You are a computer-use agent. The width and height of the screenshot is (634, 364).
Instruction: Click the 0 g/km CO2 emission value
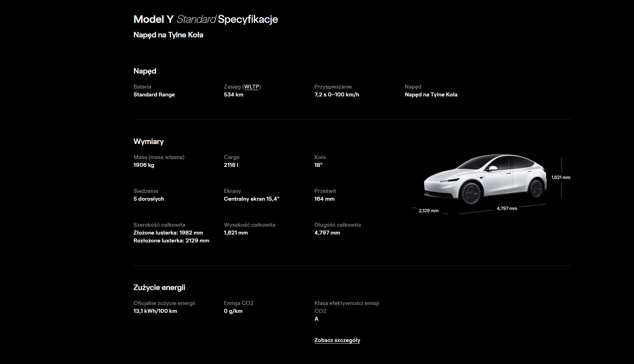(x=233, y=311)
